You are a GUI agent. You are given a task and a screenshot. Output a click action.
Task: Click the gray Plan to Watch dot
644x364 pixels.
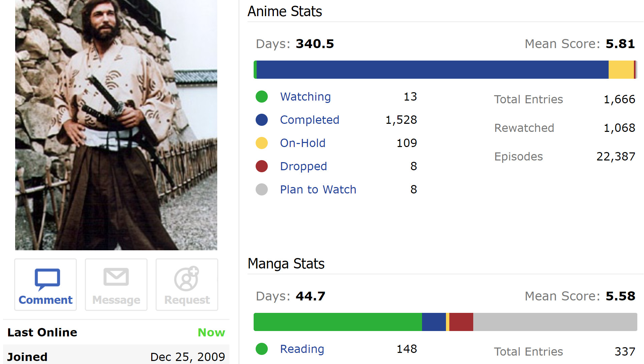[x=262, y=190]
